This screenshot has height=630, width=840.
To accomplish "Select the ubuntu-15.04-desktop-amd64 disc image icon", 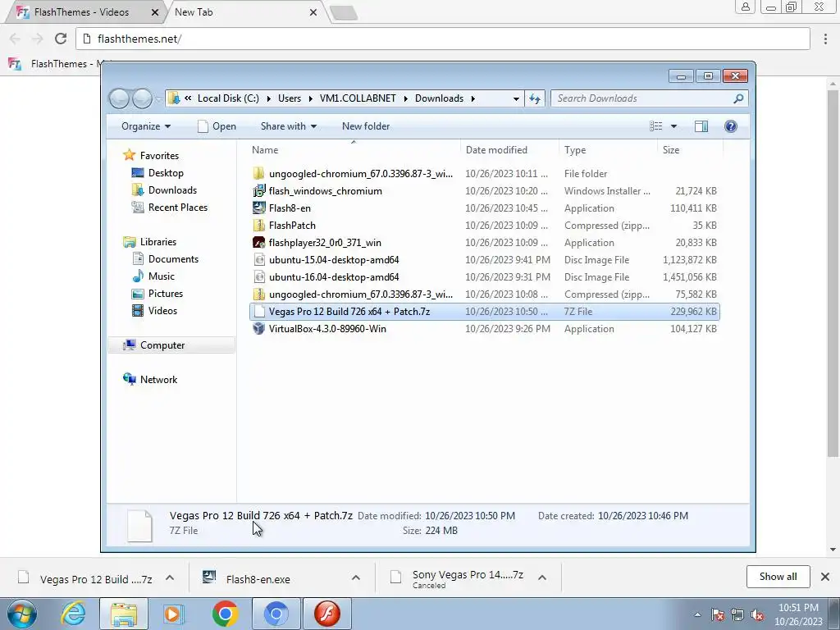I will click(258, 260).
